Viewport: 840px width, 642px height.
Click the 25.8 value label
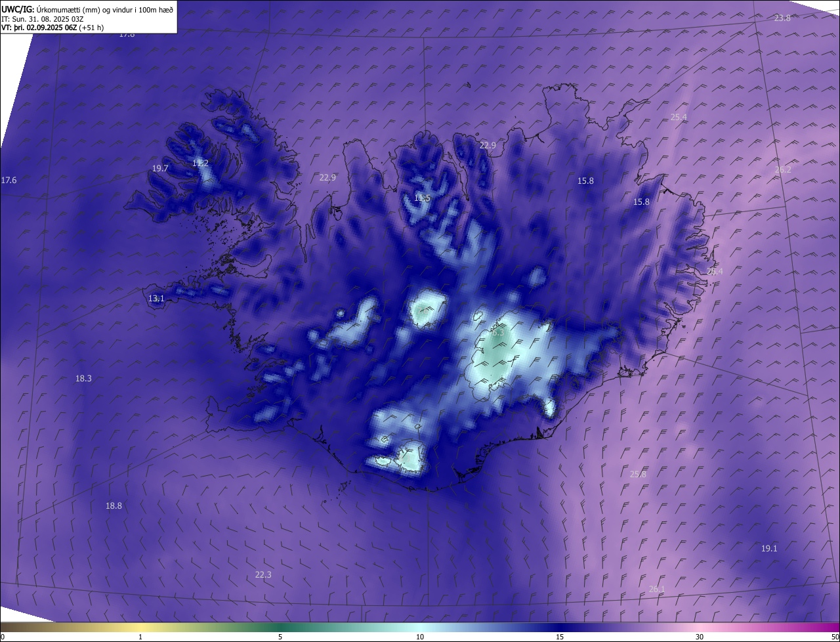(638, 474)
